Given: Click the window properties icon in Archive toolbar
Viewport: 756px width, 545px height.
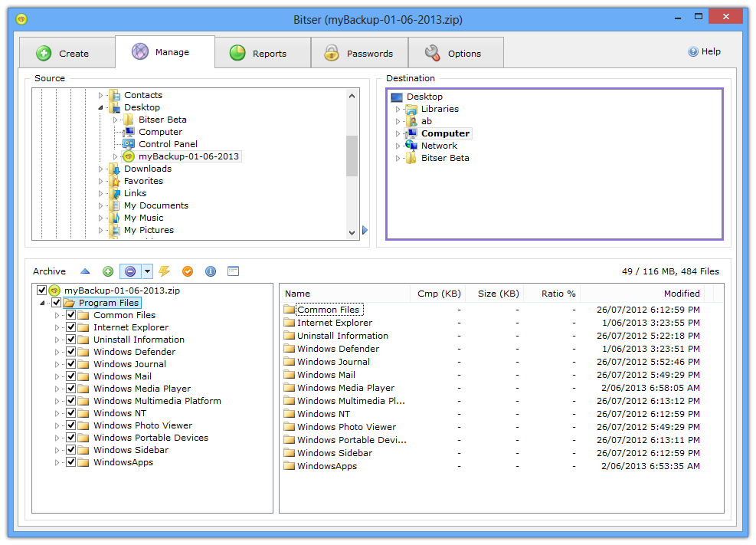Looking at the screenshot, I should (234, 271).
